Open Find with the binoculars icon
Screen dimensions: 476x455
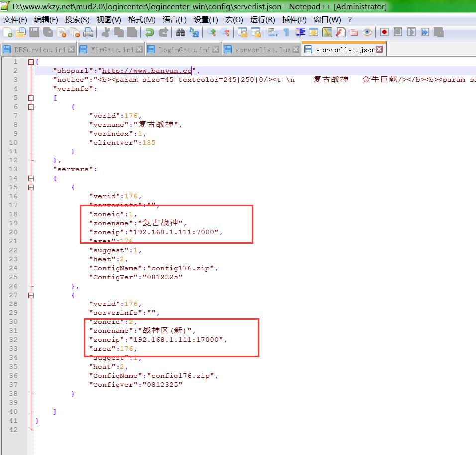click(x=180, y=33)
